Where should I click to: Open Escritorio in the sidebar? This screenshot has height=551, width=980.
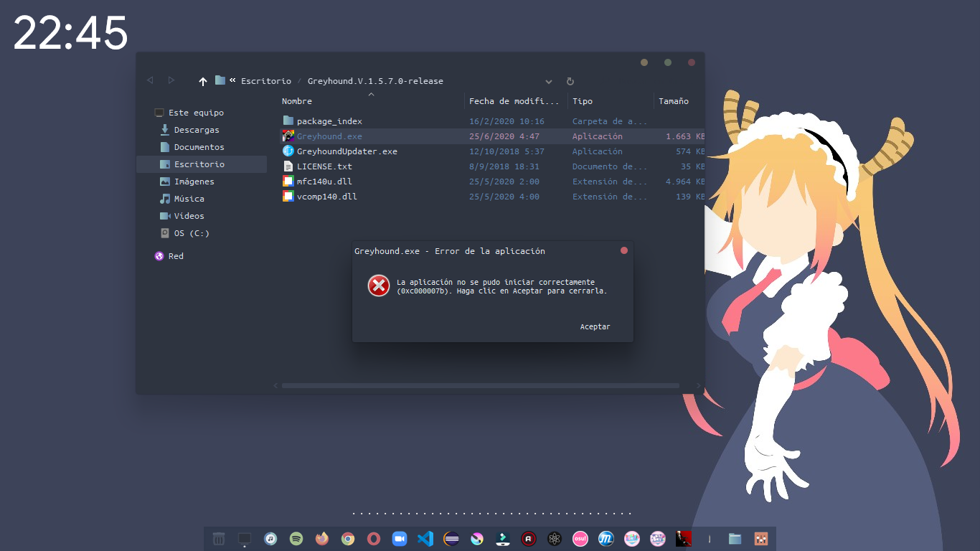coord(199,164)
